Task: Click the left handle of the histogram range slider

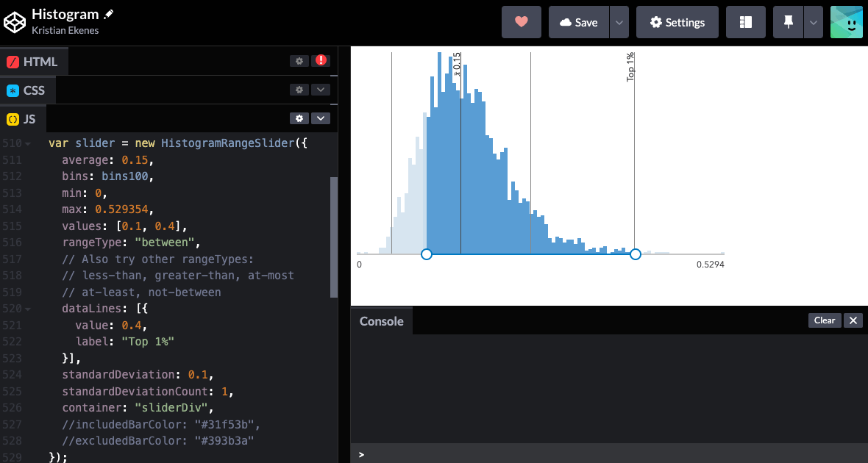Action: [x=427, y=254]
